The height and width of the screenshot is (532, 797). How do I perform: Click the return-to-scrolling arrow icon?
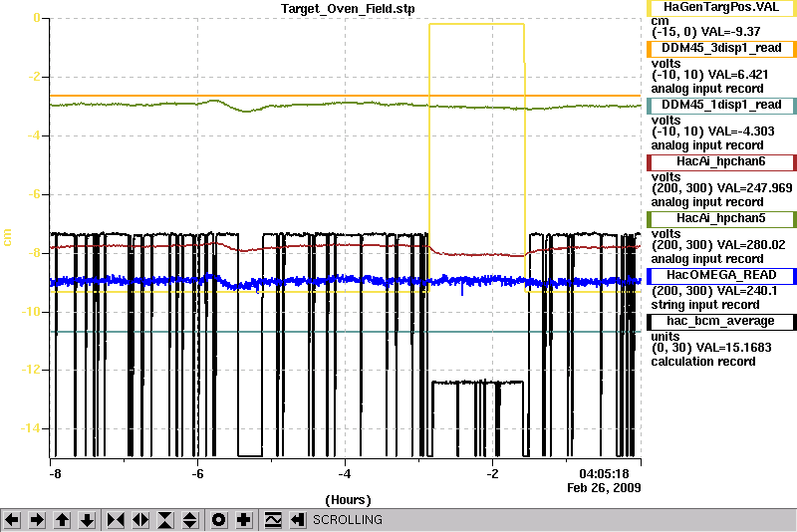[298, 520]
